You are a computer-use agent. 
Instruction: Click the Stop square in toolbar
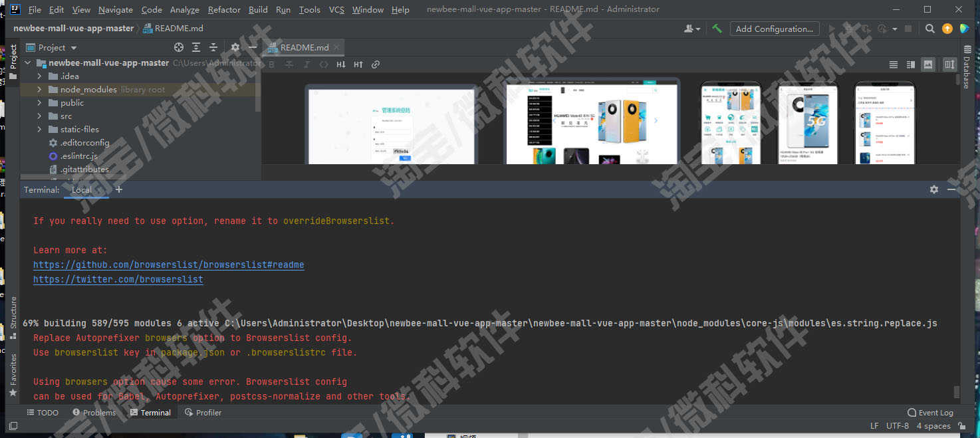pyautogui.click(x=908, y=29)
